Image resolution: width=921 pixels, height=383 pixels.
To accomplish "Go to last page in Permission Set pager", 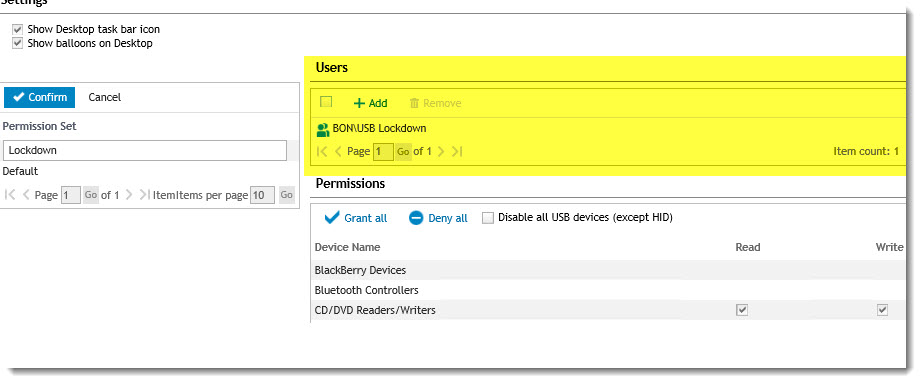I will point(144,195).
